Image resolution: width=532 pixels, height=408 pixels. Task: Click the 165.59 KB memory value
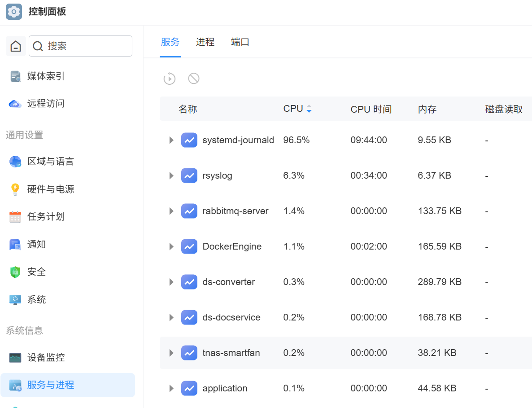tap(440, 246)
